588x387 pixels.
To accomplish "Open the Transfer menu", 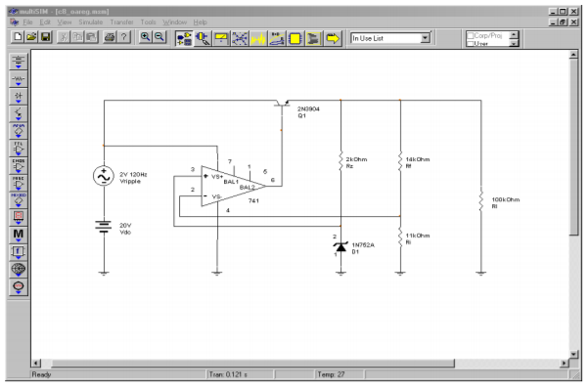I will coord(121,22).
